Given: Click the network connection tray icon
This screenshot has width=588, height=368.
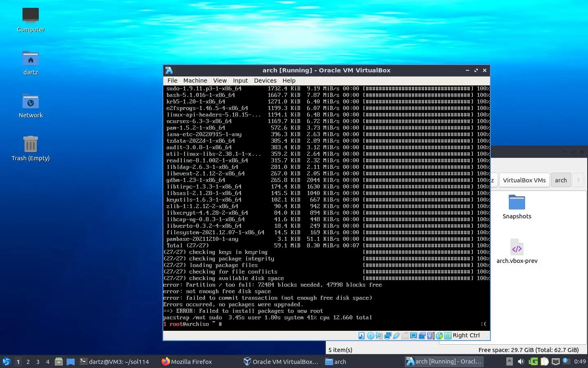Looking at the screenshot, I should pos(555,361).
